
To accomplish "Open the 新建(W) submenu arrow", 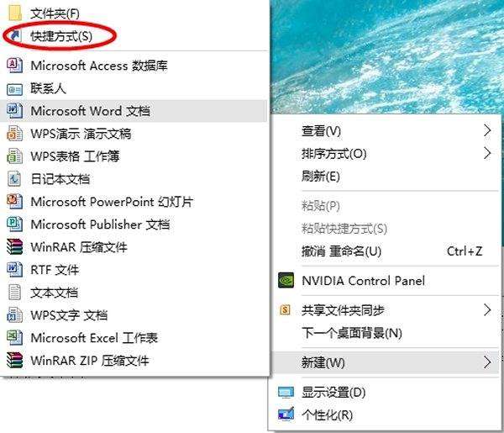I will (x=487, y=362).
